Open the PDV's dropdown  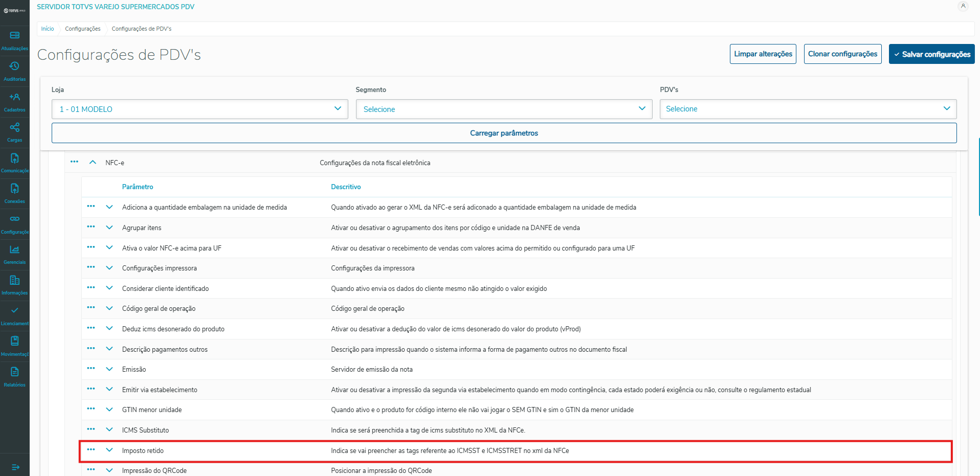click(x=808, y=109)
